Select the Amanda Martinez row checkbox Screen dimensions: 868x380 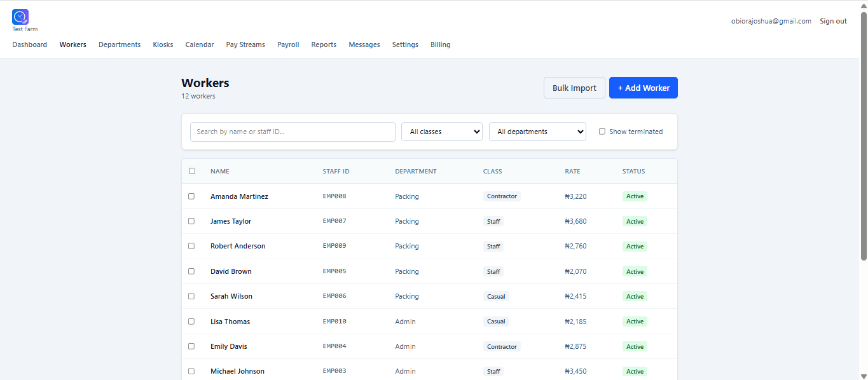pos(191,196)
